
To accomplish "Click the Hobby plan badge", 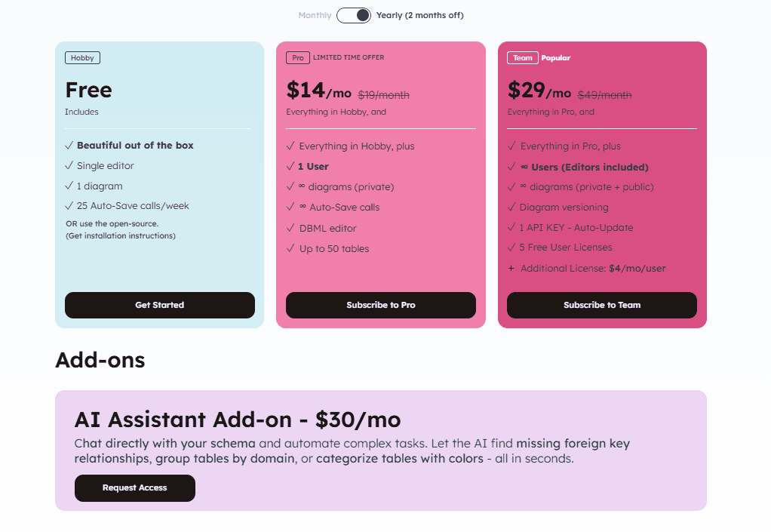I will pyautogui.click(x=82, y=58).
